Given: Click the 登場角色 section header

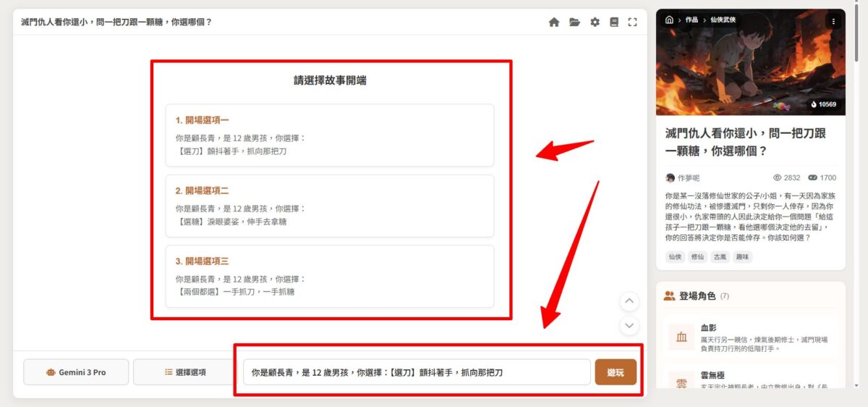Looking at the screenshot, I should 697,295.
